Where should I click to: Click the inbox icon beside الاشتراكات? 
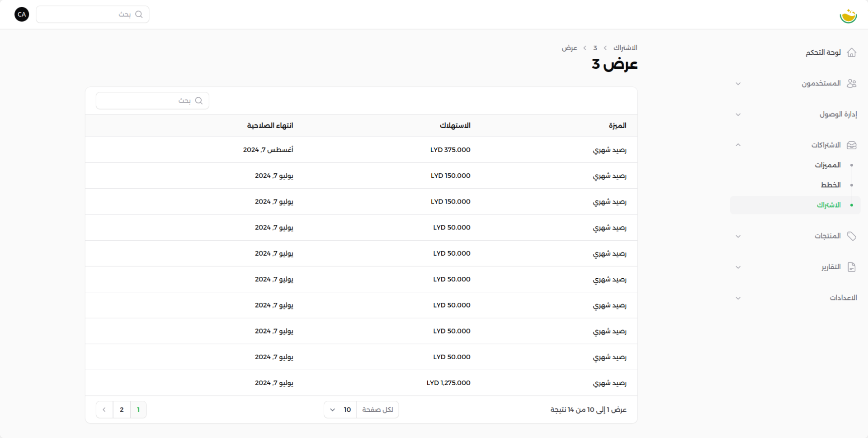pyautogui.click(x=852, y=145)
